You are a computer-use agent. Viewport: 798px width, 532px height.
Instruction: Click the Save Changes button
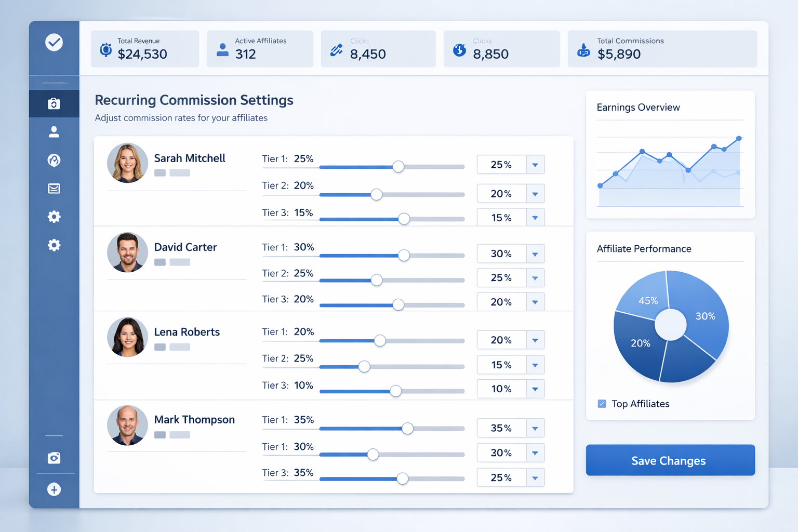tap(670, 460)
